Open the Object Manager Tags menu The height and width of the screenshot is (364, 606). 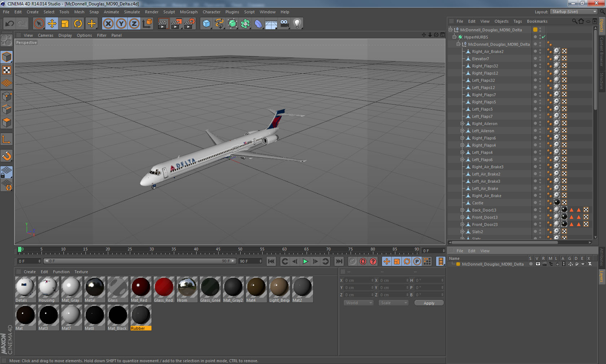point(518,21)
